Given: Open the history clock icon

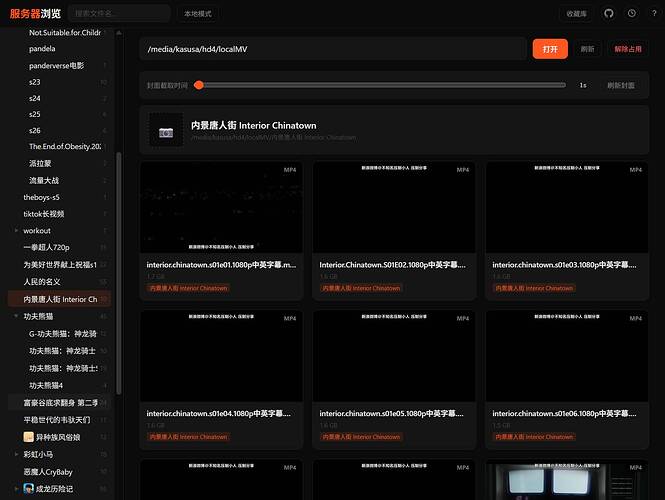Looking at the screenshot, I should coord(632,14).
